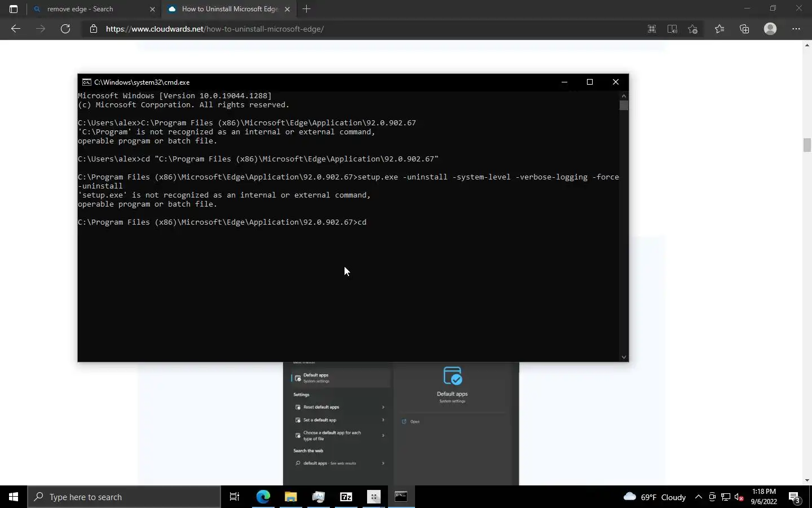Click the 'Type here to search' box
The width and height of the screenshot is (812, 508).
(x=124, y=497)
